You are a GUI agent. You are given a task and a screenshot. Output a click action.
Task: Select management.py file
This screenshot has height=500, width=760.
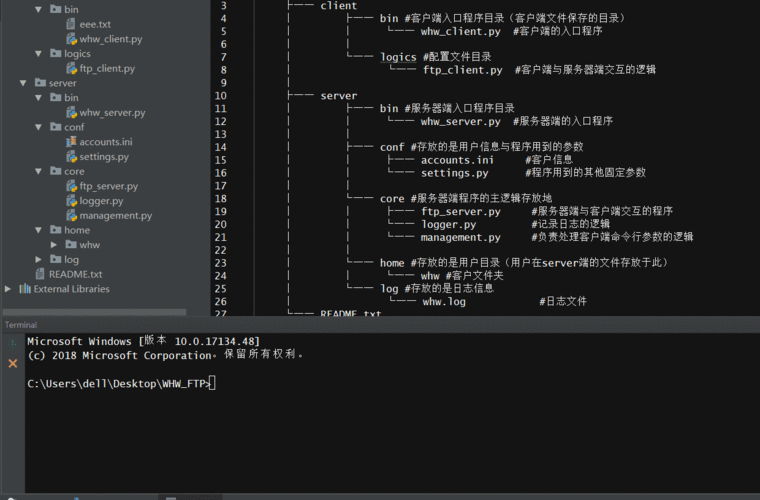tap(115, 215)
